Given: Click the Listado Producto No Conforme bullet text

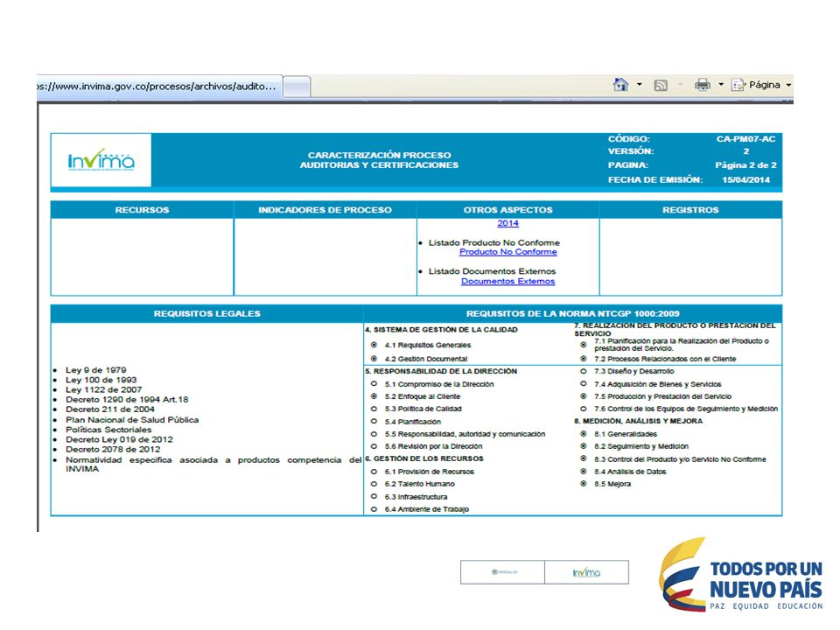Looking at the screenshot, I should (x=493, y=242).
